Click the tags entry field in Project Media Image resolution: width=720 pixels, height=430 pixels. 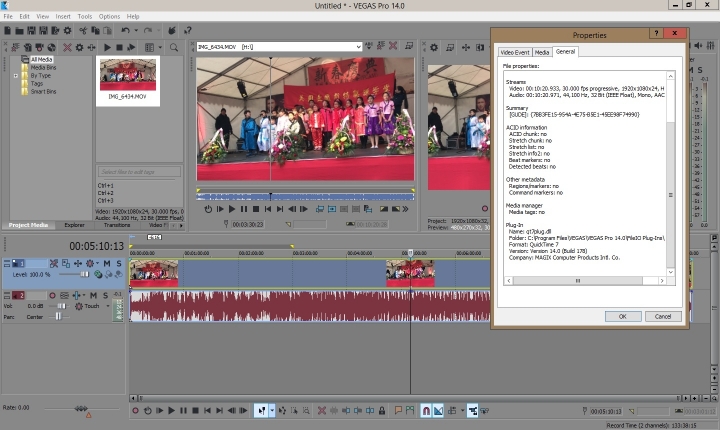(x=139, y=172)
